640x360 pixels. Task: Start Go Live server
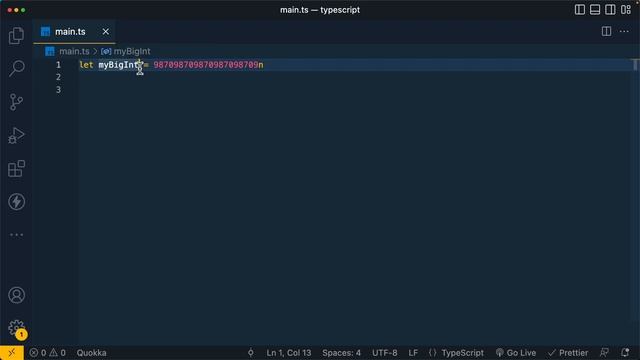[x=516, y=353]
